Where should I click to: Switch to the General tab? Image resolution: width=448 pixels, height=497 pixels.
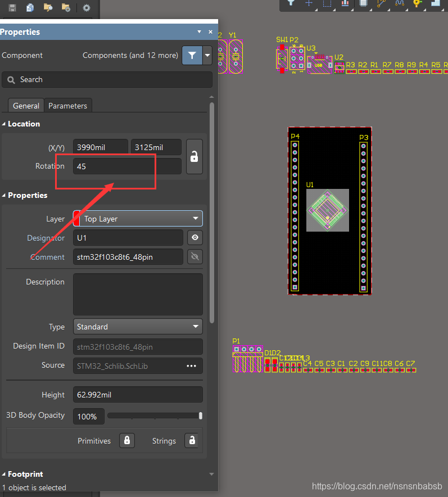tap(26, 106)
